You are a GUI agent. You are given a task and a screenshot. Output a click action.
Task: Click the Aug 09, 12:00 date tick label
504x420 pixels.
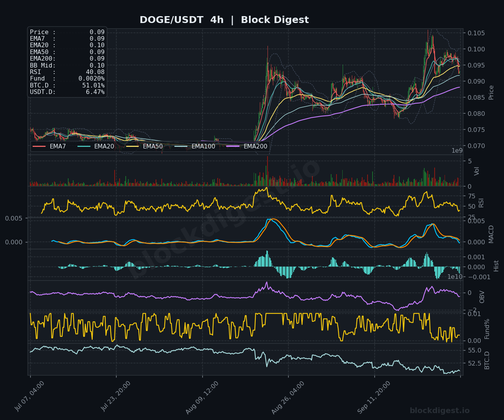(202, 397)
